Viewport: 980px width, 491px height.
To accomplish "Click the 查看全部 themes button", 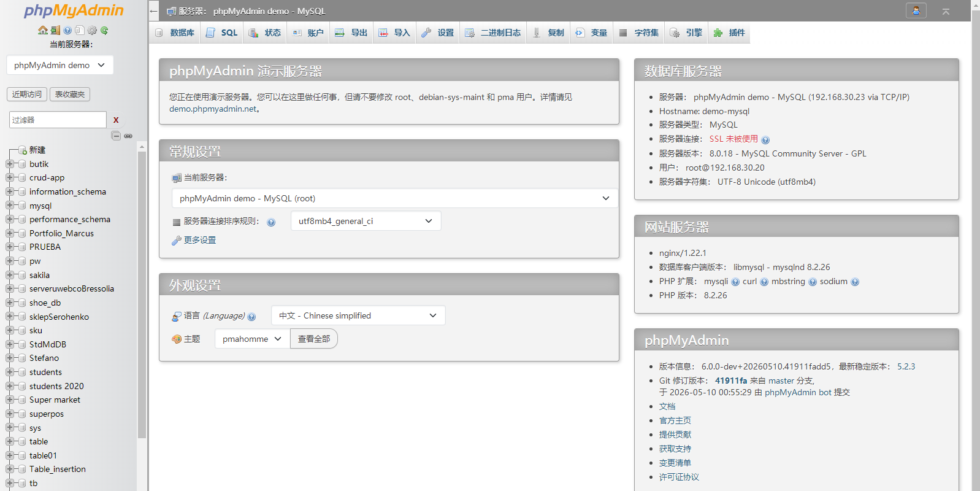I will 314,339.
